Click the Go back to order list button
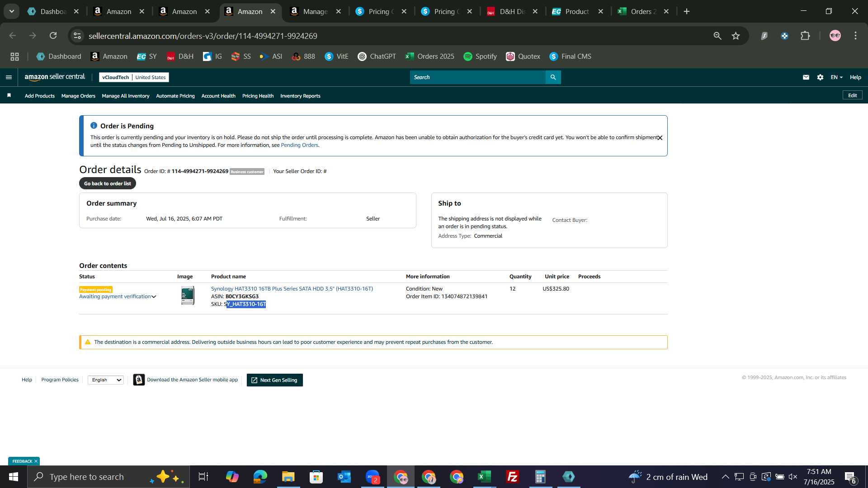The image size is (868, 488). [108, 183]
